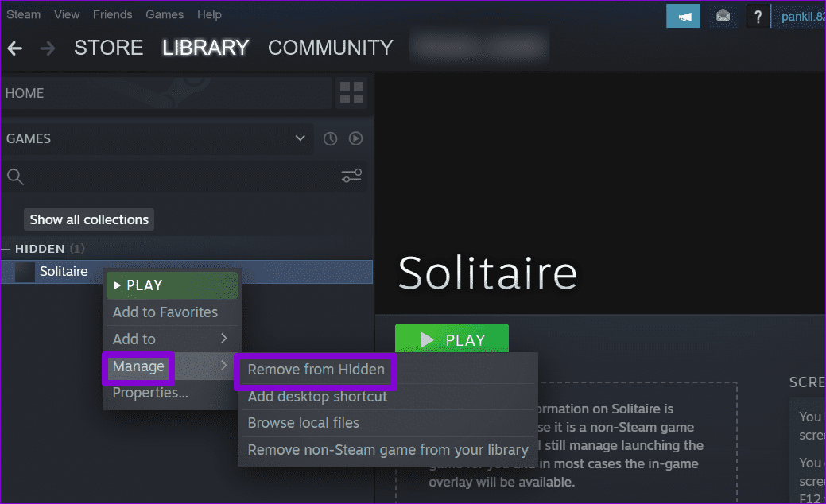Go to the COMMUNITY tab
Screen dimensions: 826x504
point(330,48)
